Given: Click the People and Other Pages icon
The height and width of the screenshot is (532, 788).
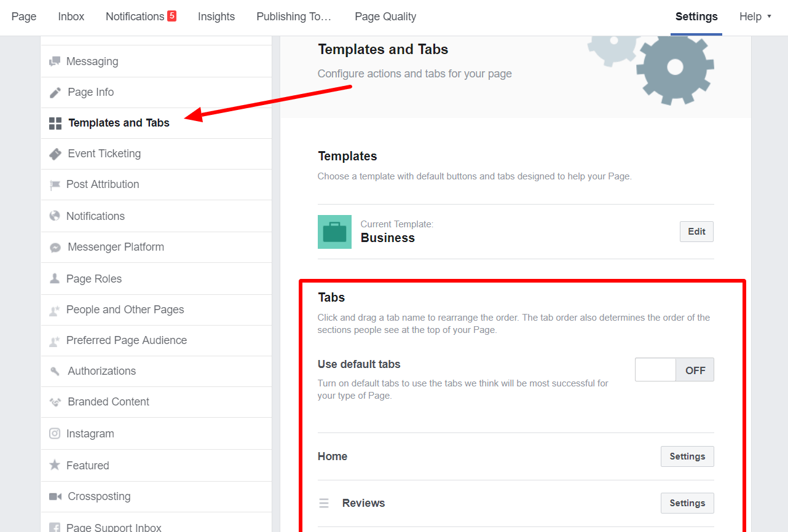Looking at the screenshot, I should point(55,310).
